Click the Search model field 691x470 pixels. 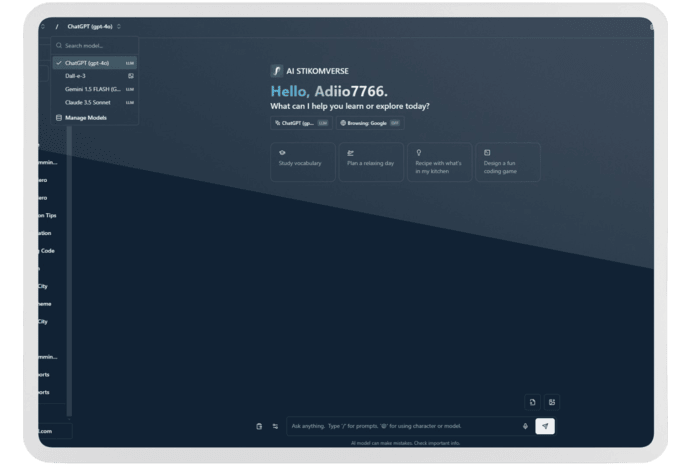tap(95, 45)
